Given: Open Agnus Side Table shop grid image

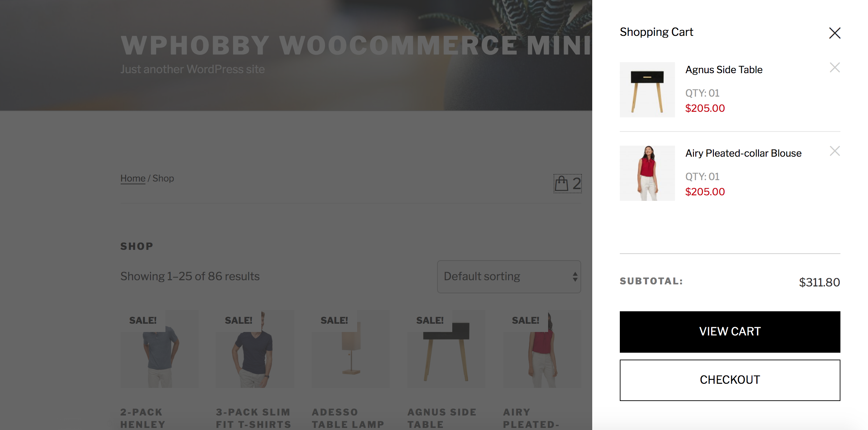Looking at the screenshot, I should click(446, 349).
